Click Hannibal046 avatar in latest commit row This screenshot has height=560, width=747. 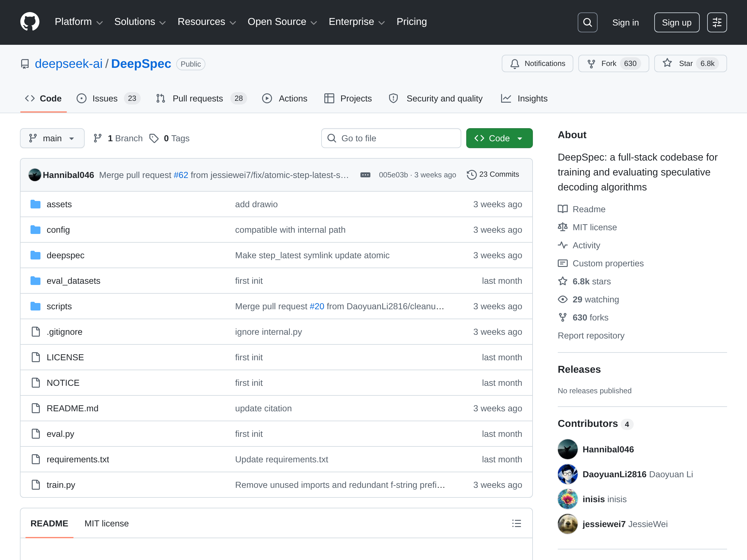pyautogui.click(x=35, y=175)
